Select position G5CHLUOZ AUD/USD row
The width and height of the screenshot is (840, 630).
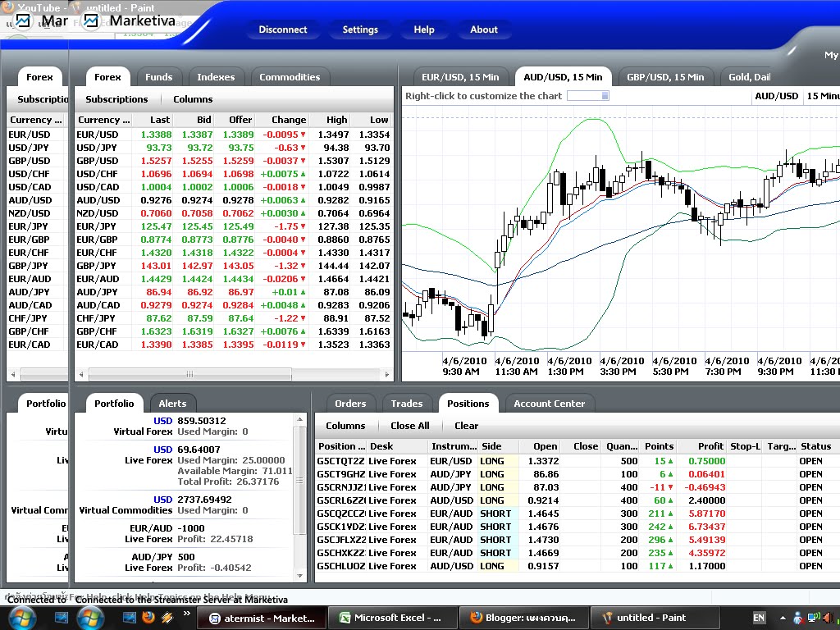pyautogui.click(x=577, y=566)
